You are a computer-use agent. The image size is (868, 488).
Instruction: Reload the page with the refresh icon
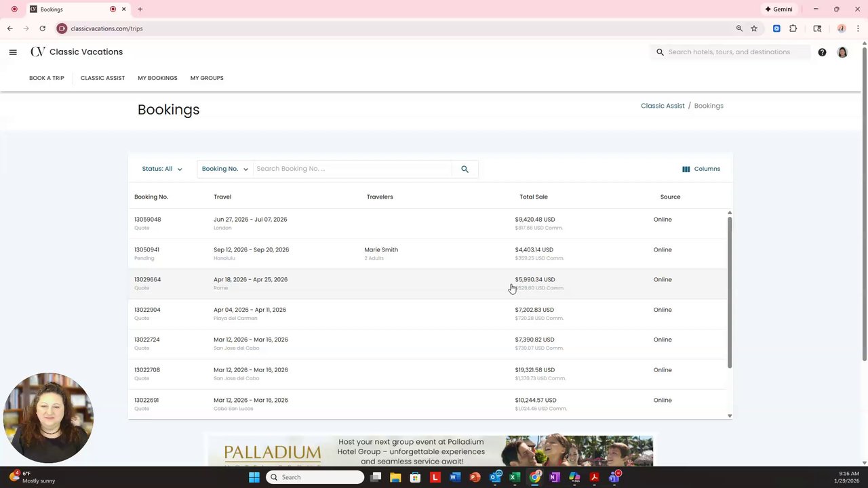(x=42, y=28)
